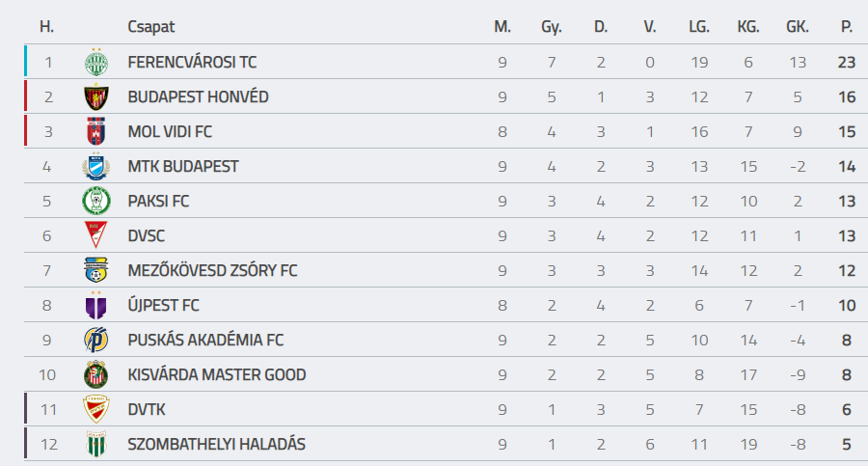This screenshot has width=868, height=466.
Task: Open the ÚJPEST FC team name link
Action: point(163,305)
